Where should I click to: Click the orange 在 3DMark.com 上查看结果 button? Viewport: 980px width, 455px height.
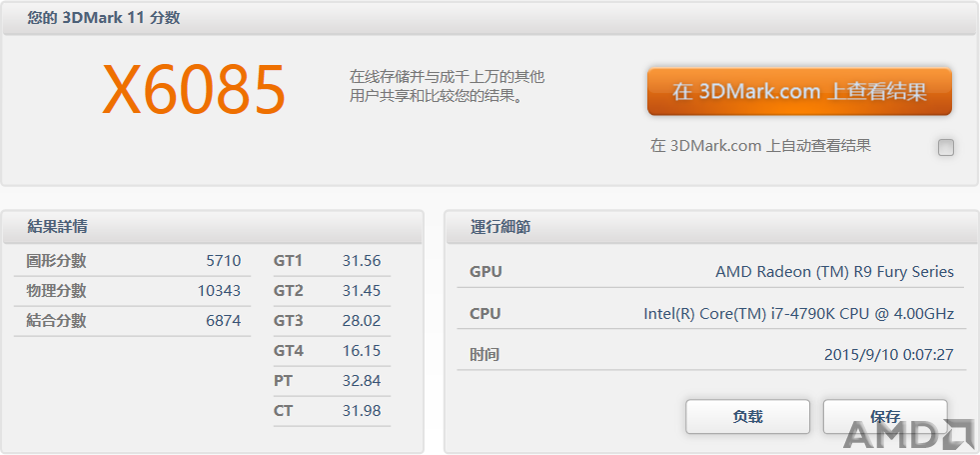(x=799, y=91)
